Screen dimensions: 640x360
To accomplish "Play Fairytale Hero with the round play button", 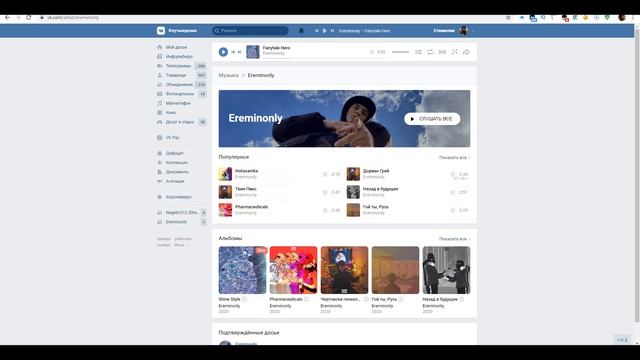I will pyautogui.click(x=223, y=52).
